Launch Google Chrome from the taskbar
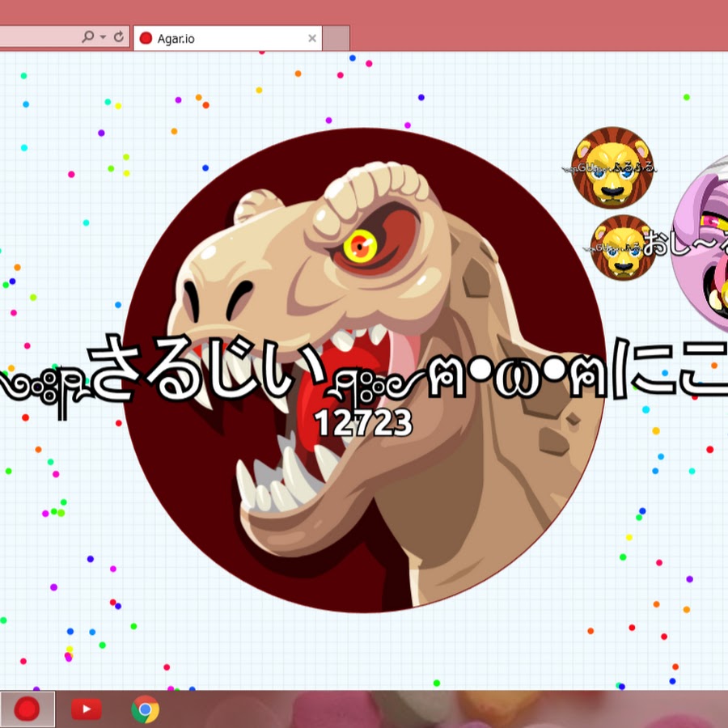This screenshot has width=728, height=728. pos(146,709)
